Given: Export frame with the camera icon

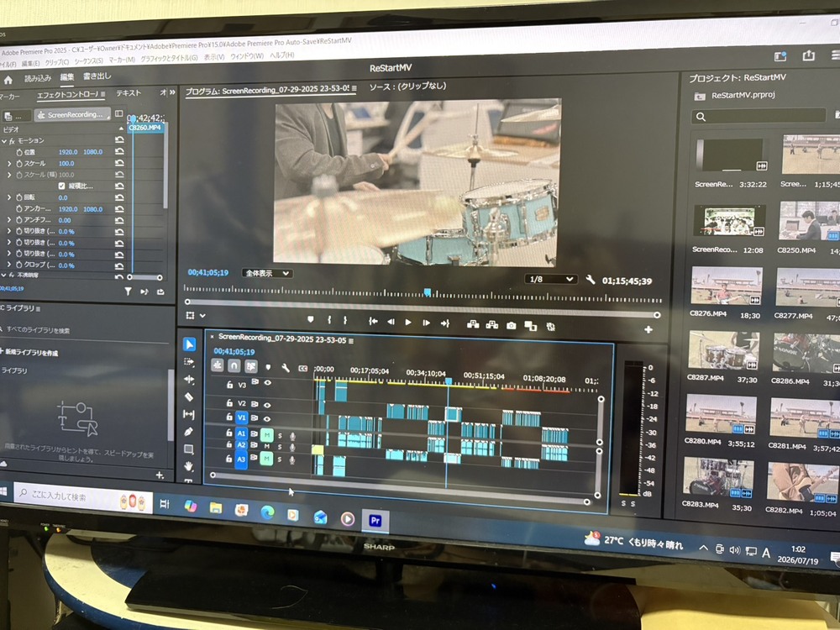Looking at the screenshot, I should tap(511, 325).
